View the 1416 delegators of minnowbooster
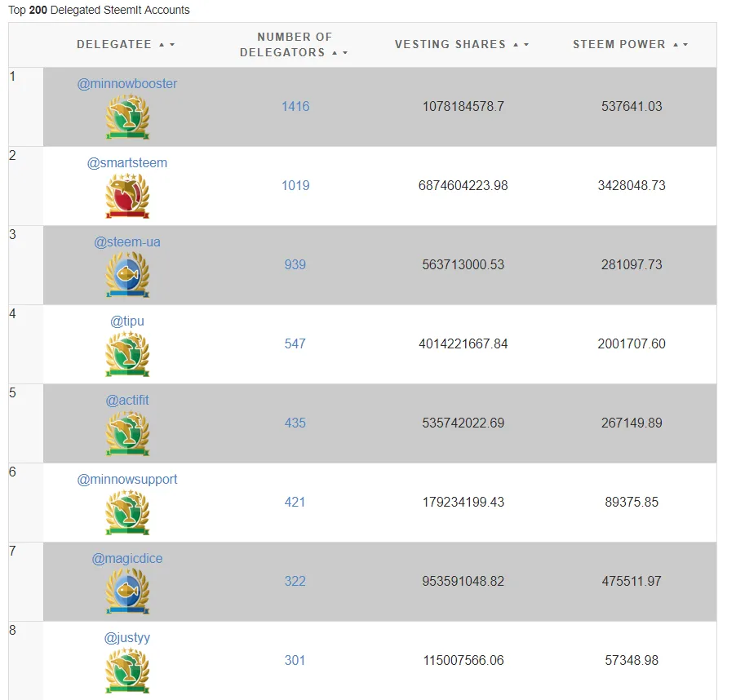 click(295, 107)
